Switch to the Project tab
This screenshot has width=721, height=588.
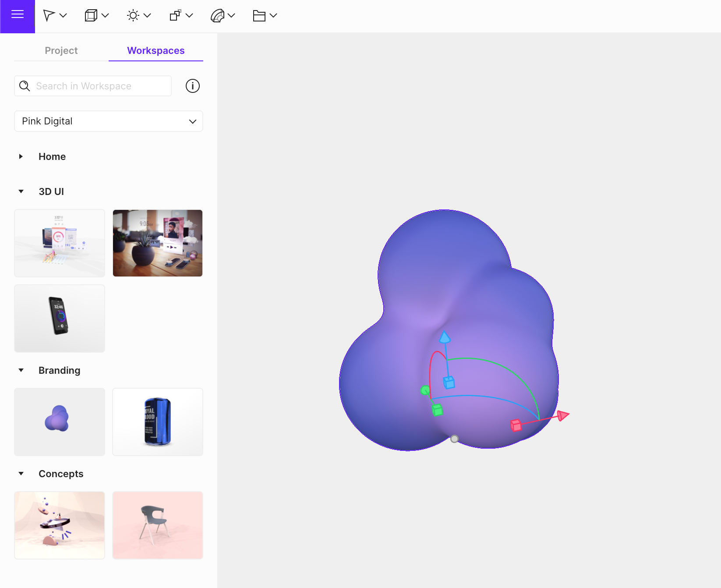pyautogui.click(x=61, y=50)
